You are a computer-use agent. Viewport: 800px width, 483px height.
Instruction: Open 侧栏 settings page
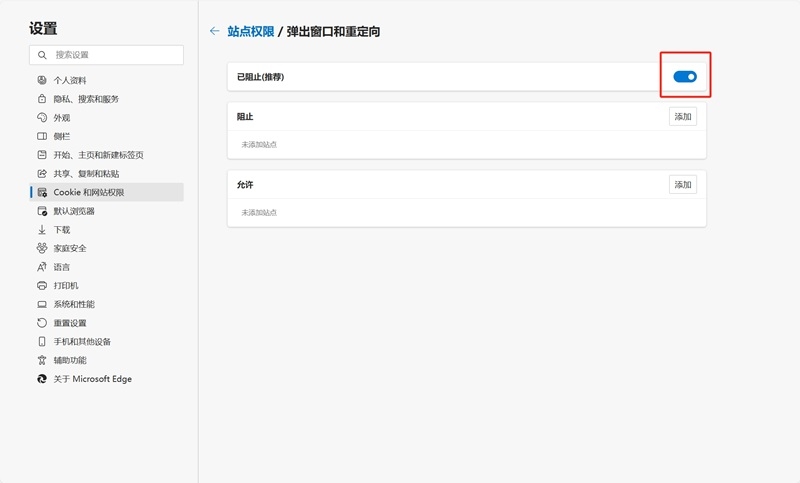(x=106, y=136)
